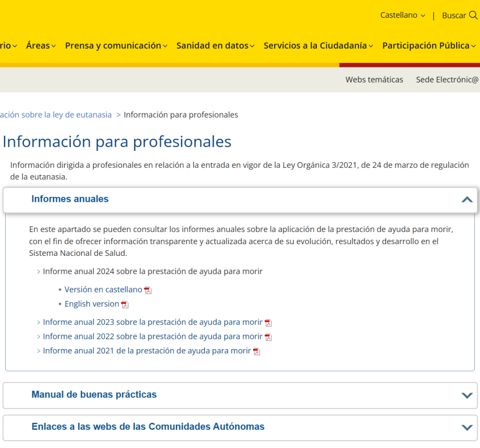Expand Enlaces a las webs de Comunidades Autónomas
This screenshot has height=448, width=480.
click(466, 427)
